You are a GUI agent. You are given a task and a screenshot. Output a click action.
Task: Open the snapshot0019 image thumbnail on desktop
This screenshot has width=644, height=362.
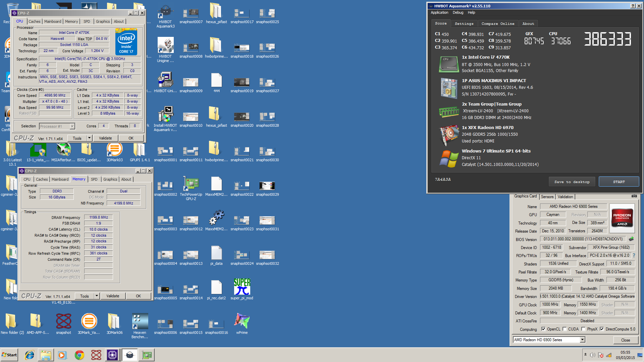coord(242,85)
